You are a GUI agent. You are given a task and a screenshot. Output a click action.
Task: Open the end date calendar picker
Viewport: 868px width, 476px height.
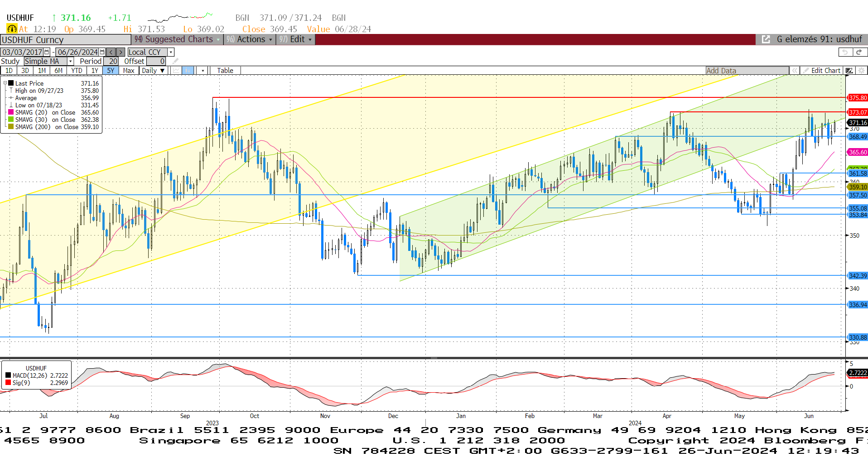point(102,52)
